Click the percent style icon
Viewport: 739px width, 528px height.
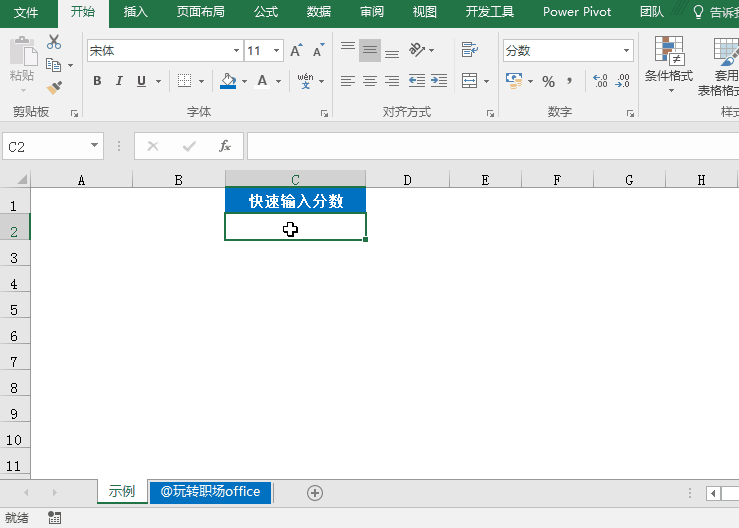(x=548, y=81)
